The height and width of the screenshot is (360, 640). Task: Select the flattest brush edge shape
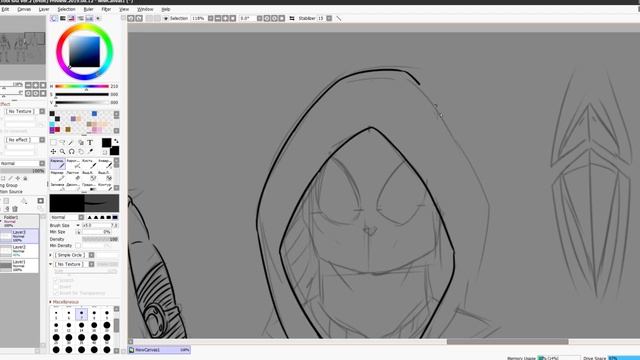coord(115,218)
